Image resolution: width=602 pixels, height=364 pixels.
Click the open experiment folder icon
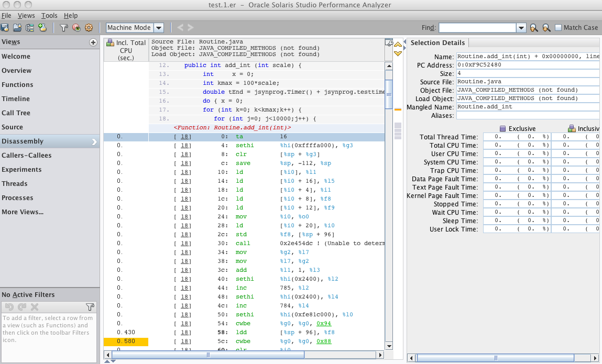click(17, 28)
